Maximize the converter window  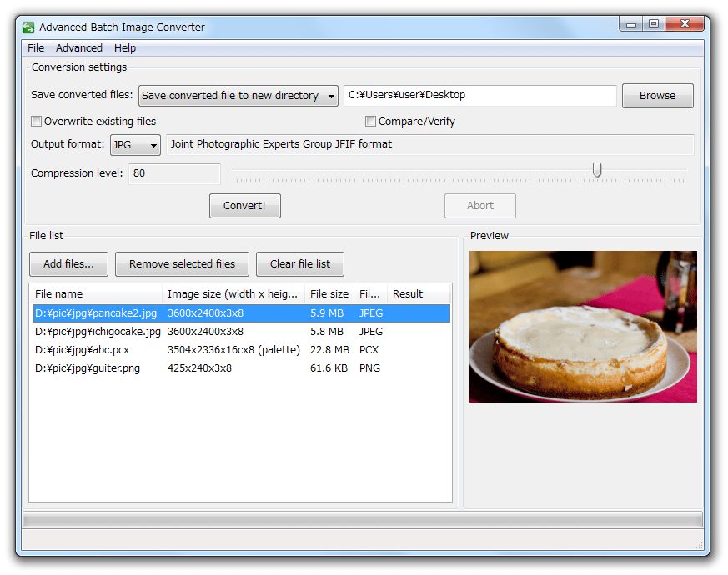(x=654, y=23)
